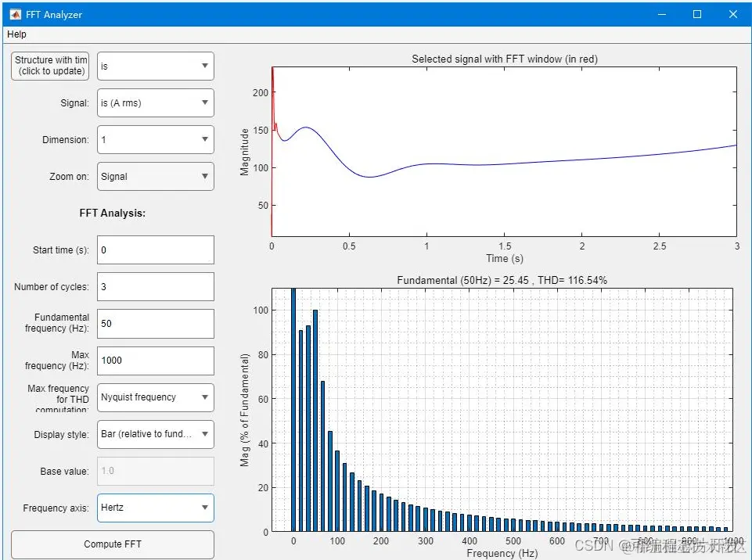752x560 pixels.
Task: Close the FFT Analyzer window
Action: click(732, 14)
